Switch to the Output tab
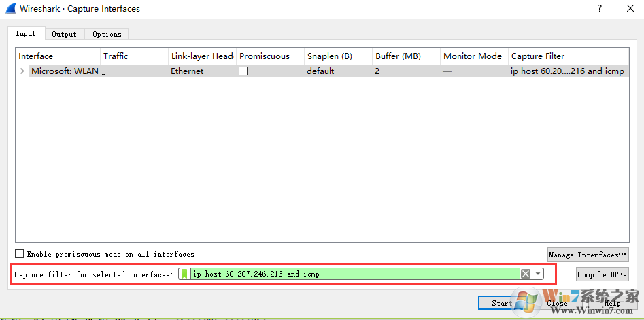Viewport: 644px width, 320px height. (x=64, y=34)
